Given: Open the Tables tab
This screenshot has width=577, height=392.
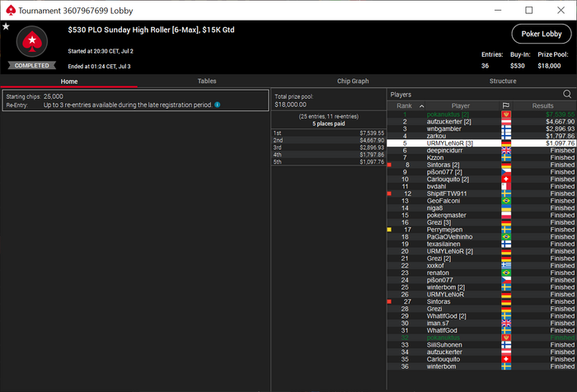Looking at the screenshot, I should tap(206, 81).
